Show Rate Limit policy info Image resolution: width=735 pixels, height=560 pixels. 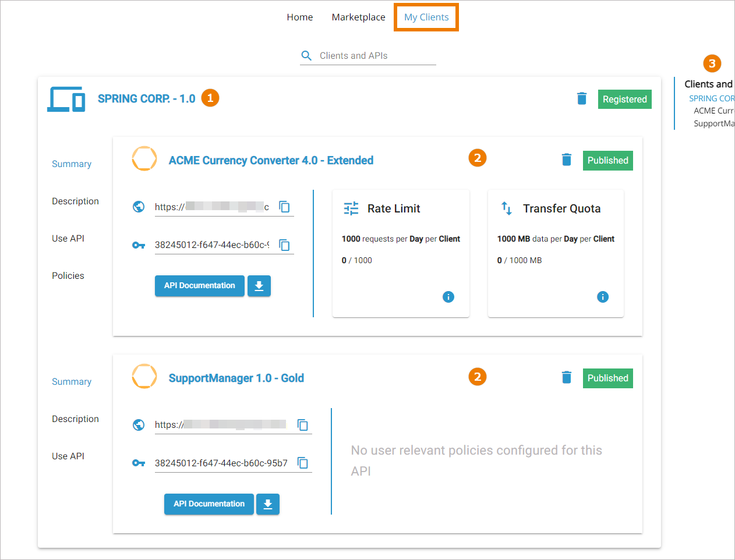[x=448, y=297]
